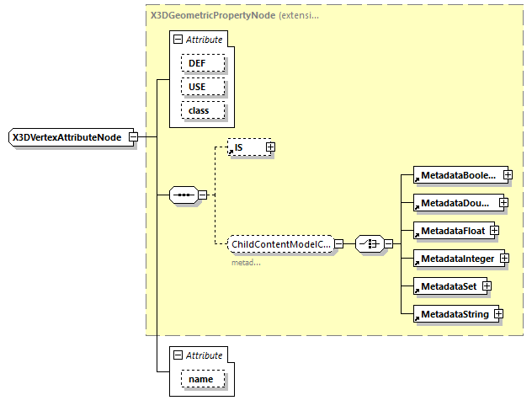Collapse the top Attribute group box
This screenshot has height=411, width=532.
pyautogui.click(x=178, y=40)
